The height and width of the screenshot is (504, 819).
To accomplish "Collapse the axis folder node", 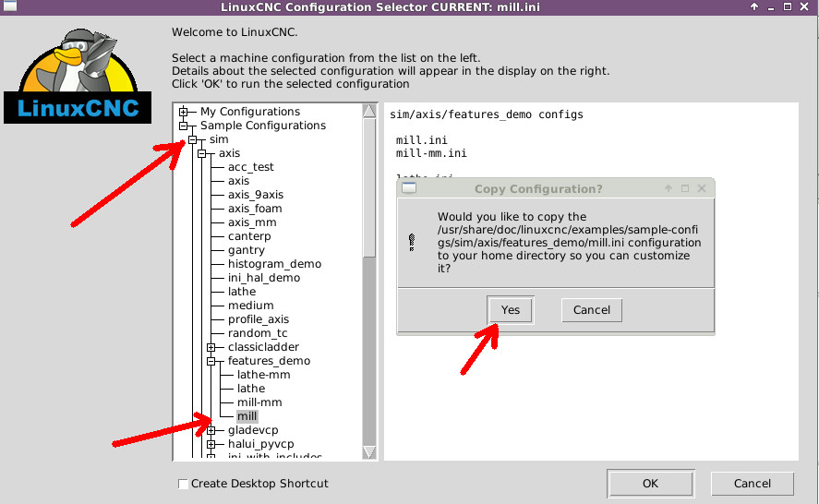I will (x=202, y=153).
